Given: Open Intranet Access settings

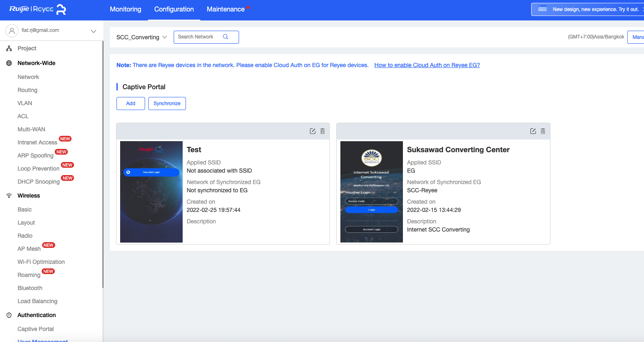Looking at the screenshot, I should (x=37, y=142).
